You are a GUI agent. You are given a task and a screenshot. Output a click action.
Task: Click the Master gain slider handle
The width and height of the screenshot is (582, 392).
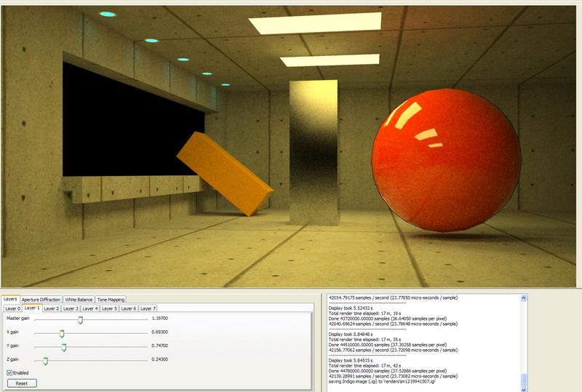[81, 319]
